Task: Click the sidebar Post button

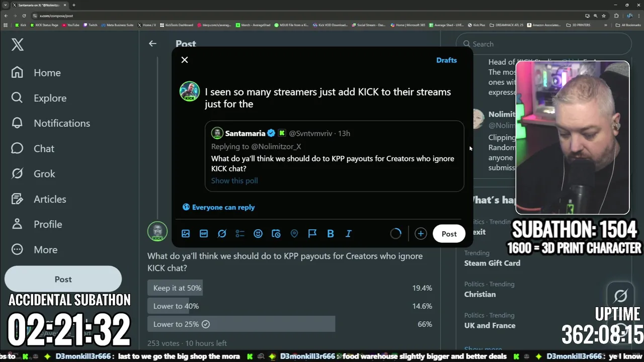Action: pos(63,279)
